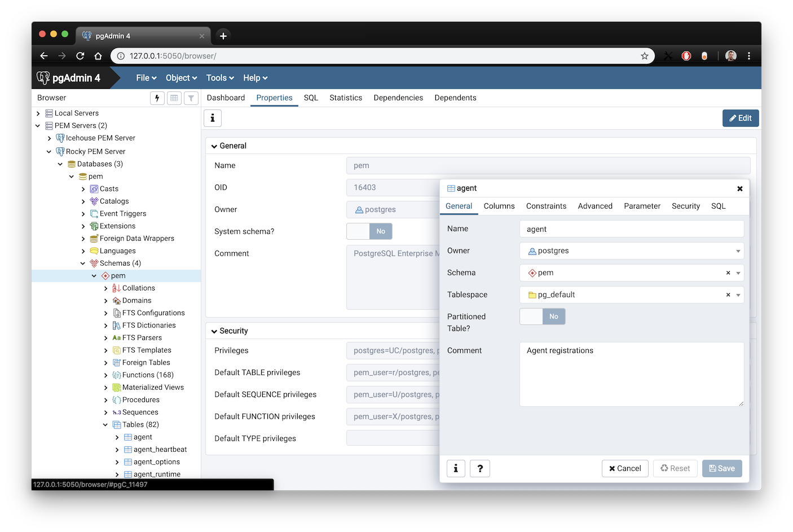This screenshot has height=532, width=793.
Task: Click the FTS Templates icon
Action: pos(117,350)
